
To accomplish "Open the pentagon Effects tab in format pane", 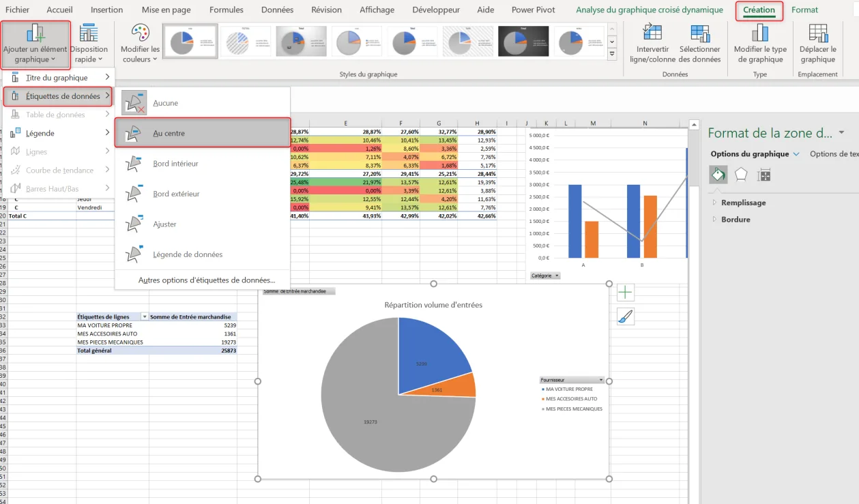I will tap(741, 175).
